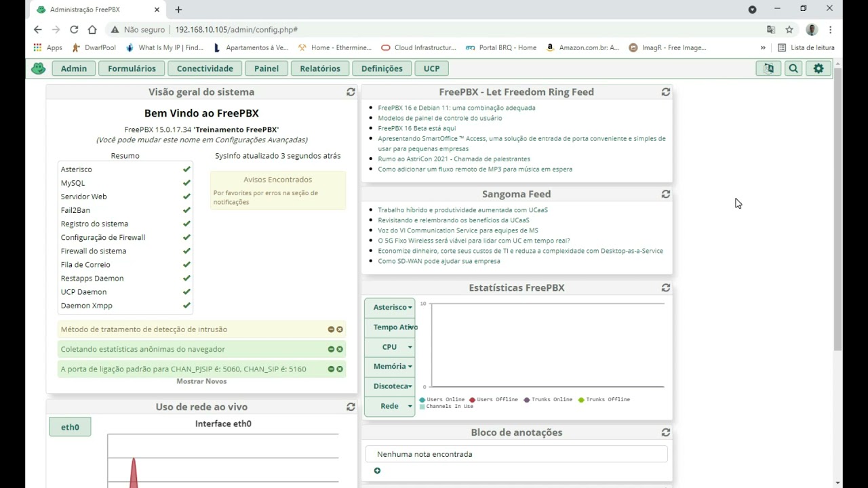Click the FreePBX frog logo icon
Screen dimensions: 868x488
pyautogui.click(x=39, y=68)
